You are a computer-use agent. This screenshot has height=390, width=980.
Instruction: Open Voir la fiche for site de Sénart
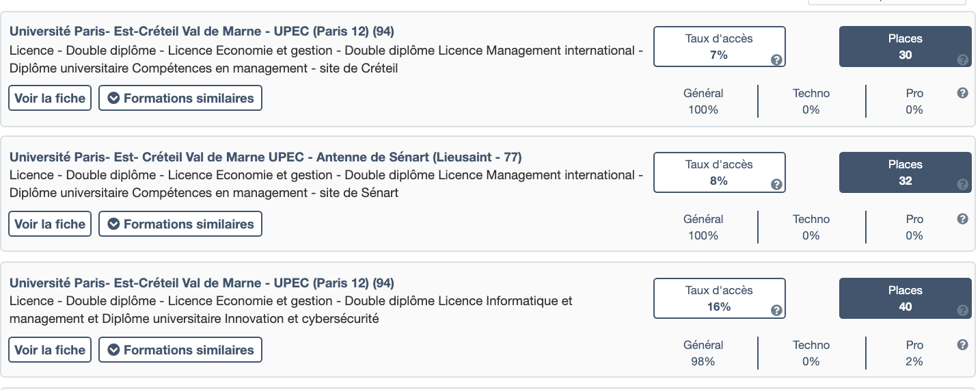click(x=50, y=224)
